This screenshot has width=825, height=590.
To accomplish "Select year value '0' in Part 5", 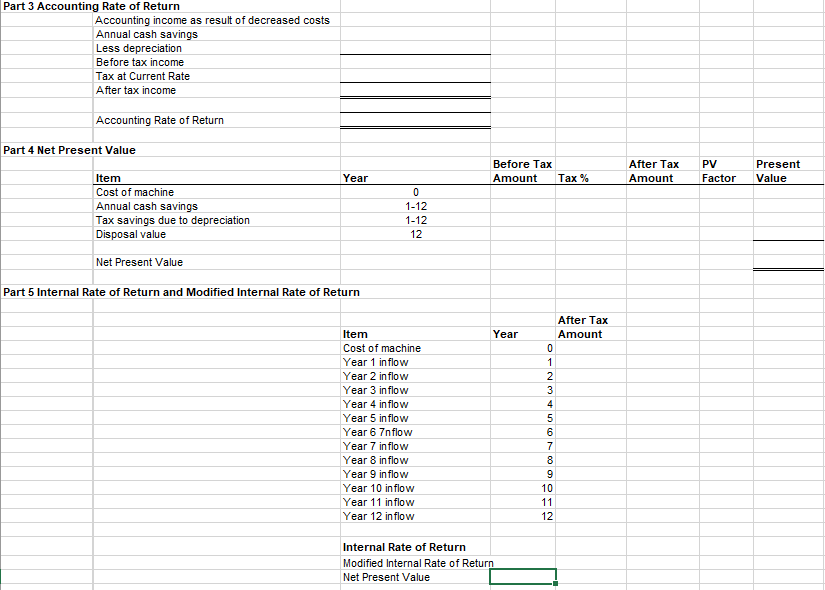I will pyautogui.click(x=550, y=348).
